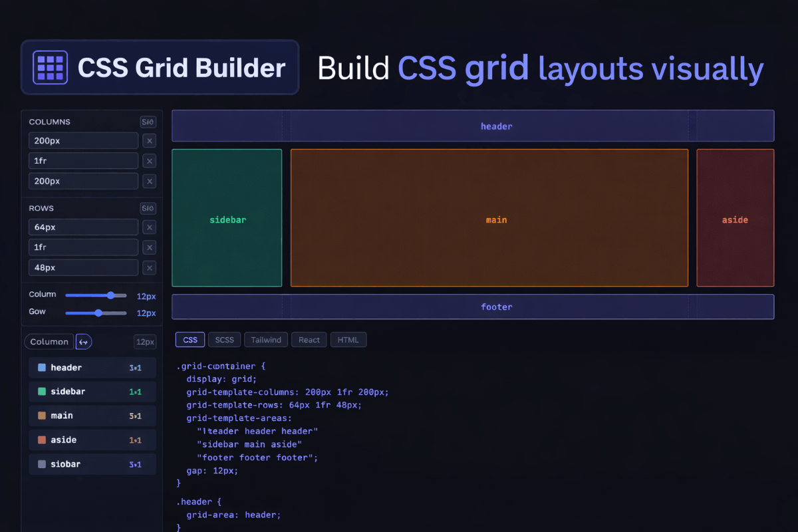Viewport: 798px width, 532px height.
Task: Select the aside area in the grid preview
Action: coord(735,218)
